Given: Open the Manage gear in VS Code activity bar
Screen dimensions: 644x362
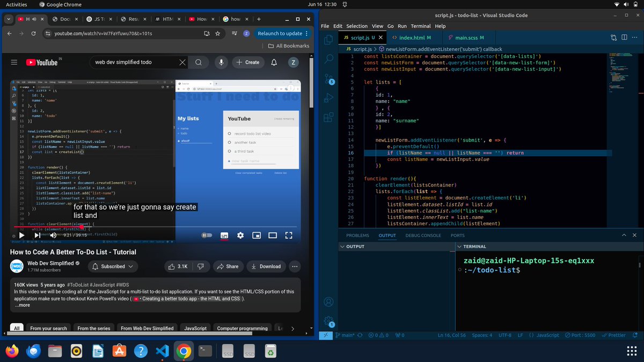Looking at the screenshot, I should pyautogui.click(x=329, y=321).
